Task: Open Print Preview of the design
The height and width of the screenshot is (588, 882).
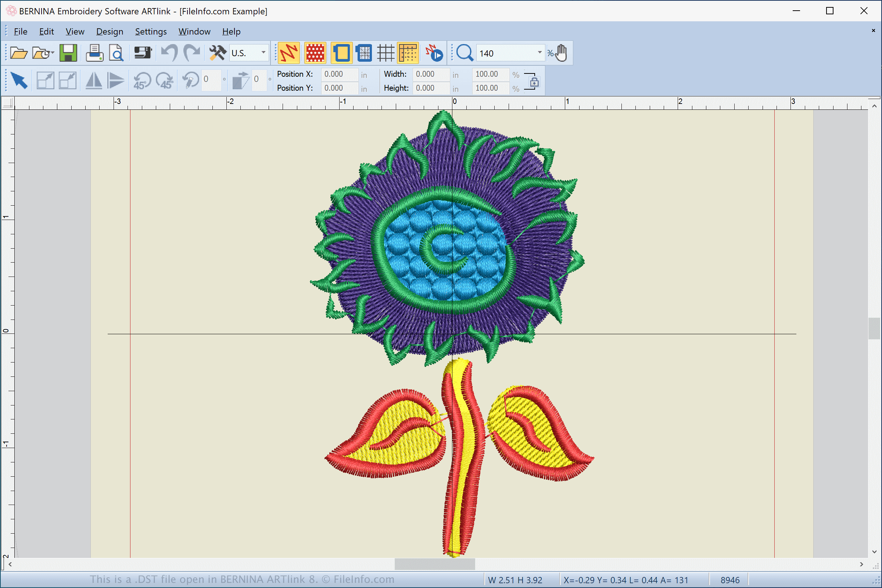Action: (x=116, y=53)
